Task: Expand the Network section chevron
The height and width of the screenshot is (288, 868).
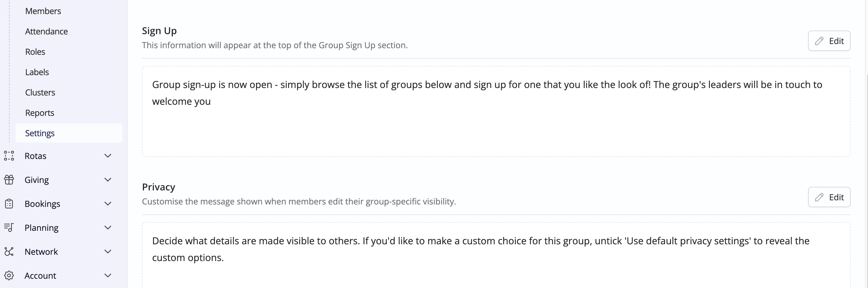Action: 108,251
